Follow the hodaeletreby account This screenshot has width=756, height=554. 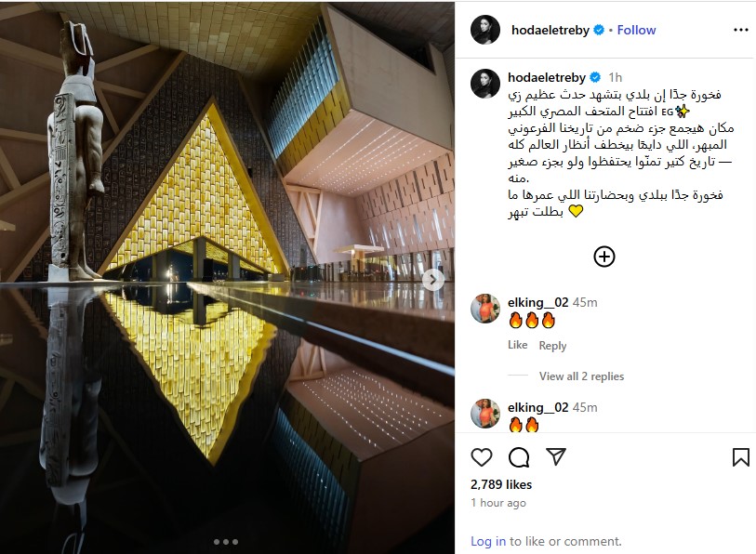636,30
